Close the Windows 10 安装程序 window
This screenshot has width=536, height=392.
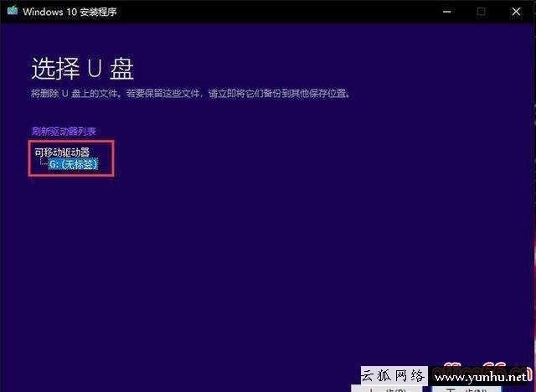coord(516,12)
